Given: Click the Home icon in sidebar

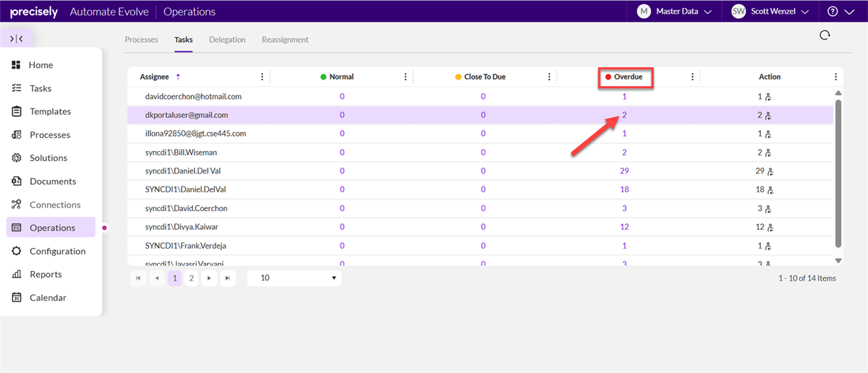Looking at the screenshot, I should click(16, 65).
